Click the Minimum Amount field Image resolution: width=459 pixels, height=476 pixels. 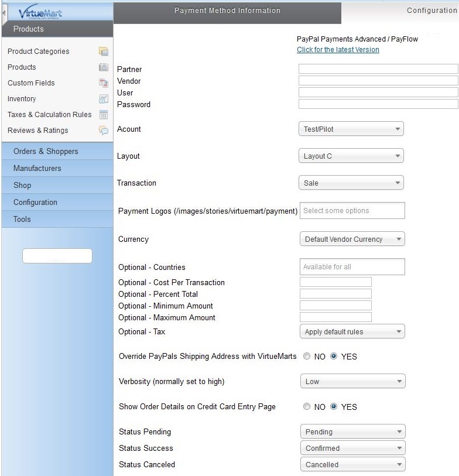(x=335, y=306)
